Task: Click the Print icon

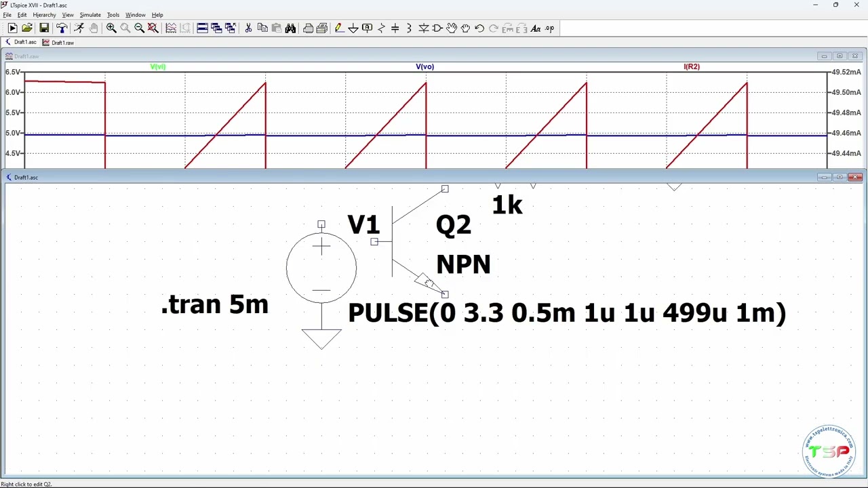Action: coord(321,28)
